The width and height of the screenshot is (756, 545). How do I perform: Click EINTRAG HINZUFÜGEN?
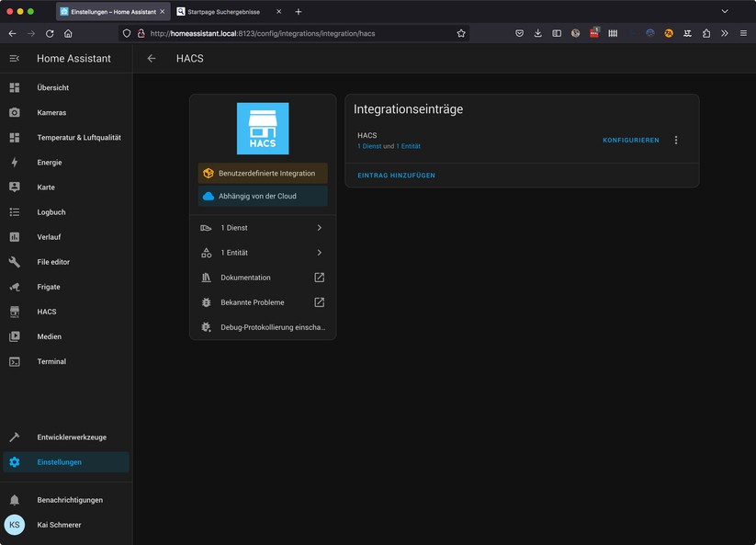pyautogui.click(x=395, y=174)
